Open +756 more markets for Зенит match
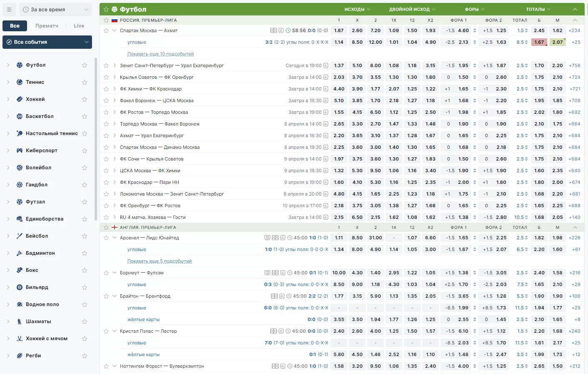The width and height of the screenshot is (588, 374). pos(574,65)
